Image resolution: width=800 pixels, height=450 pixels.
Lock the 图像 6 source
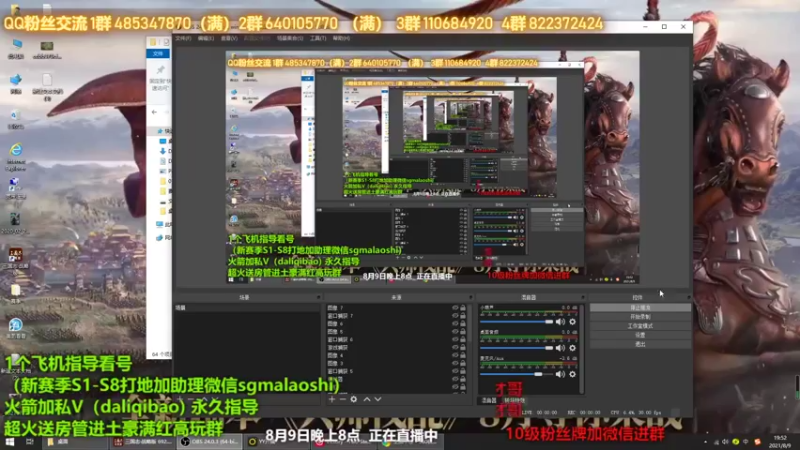463,323
